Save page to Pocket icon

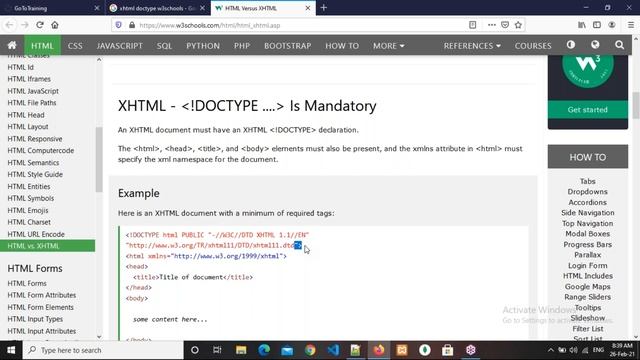tap(505, 25)
